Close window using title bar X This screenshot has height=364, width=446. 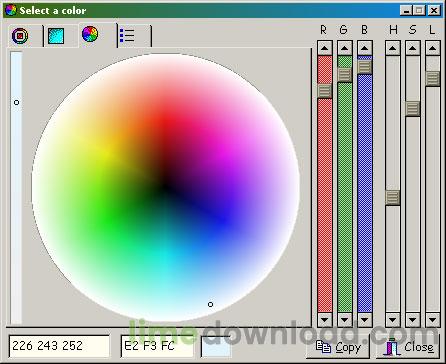click(434, 10)
